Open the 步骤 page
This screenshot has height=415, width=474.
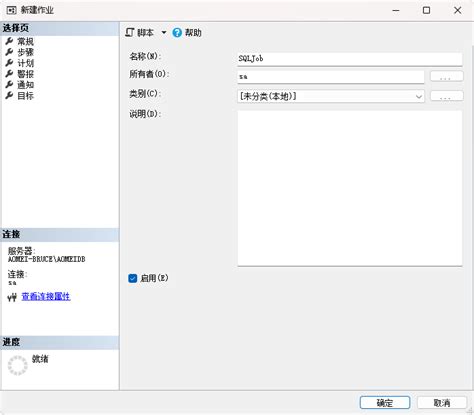click(x=25, y=52)
